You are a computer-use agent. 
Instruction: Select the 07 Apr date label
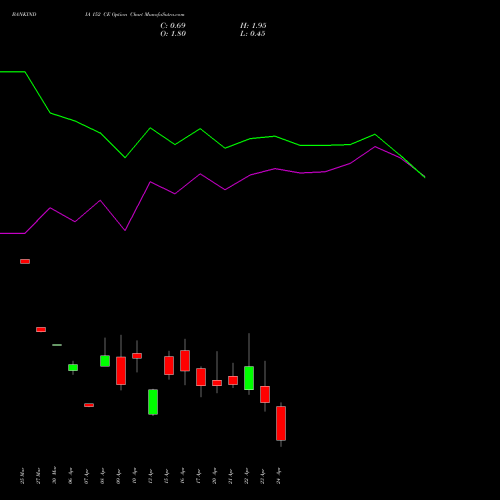(x=86, y=476)
